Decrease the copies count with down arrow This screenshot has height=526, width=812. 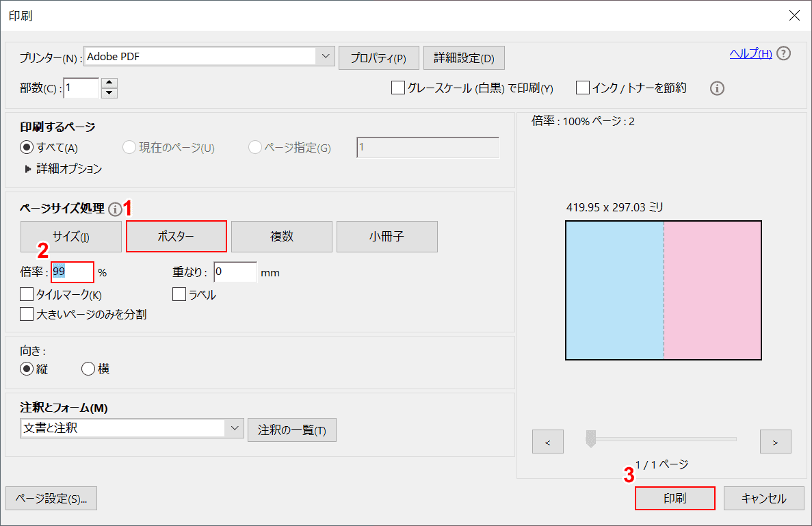point(109,93)
